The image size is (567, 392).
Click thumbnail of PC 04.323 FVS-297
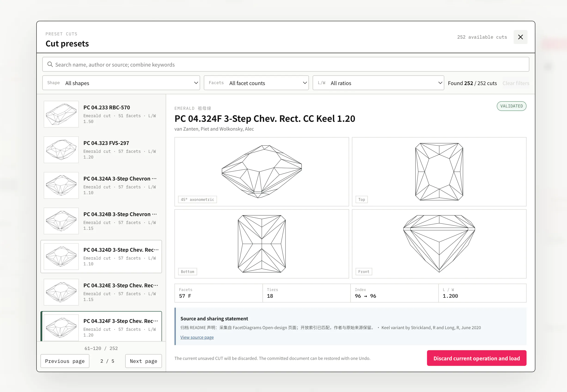click(61, 150)
